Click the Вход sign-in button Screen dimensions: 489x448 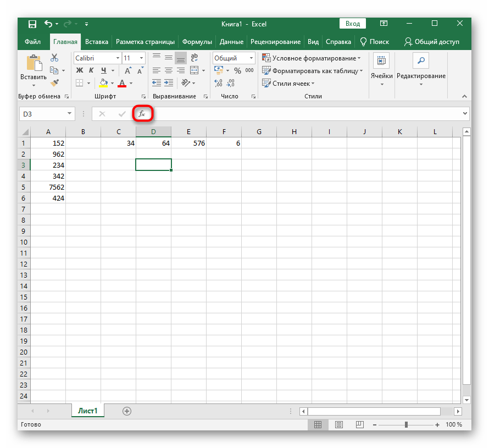353,24
